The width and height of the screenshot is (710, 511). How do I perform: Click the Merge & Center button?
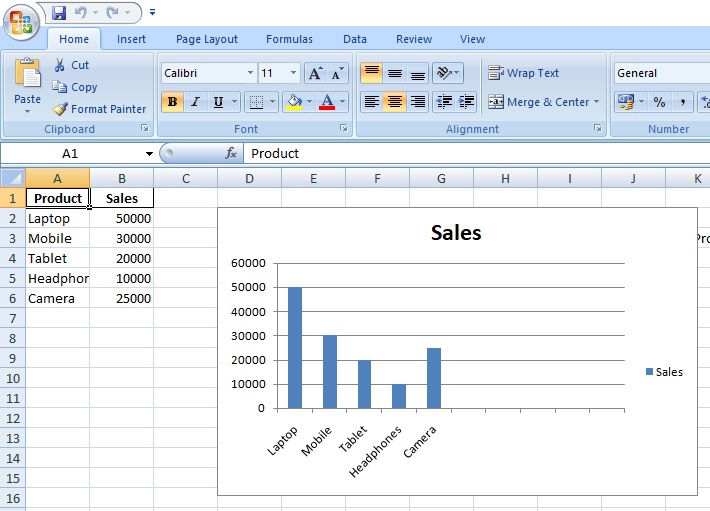tap(538, 102)
